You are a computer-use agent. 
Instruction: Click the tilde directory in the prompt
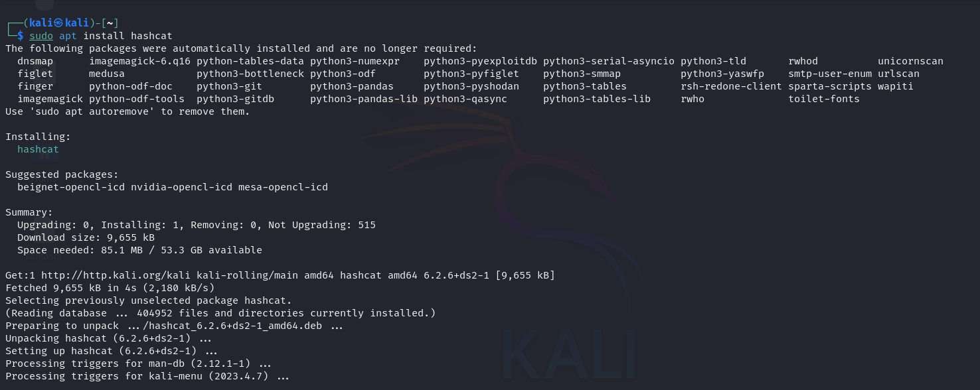pyautogui.click(x=110, y=23)
